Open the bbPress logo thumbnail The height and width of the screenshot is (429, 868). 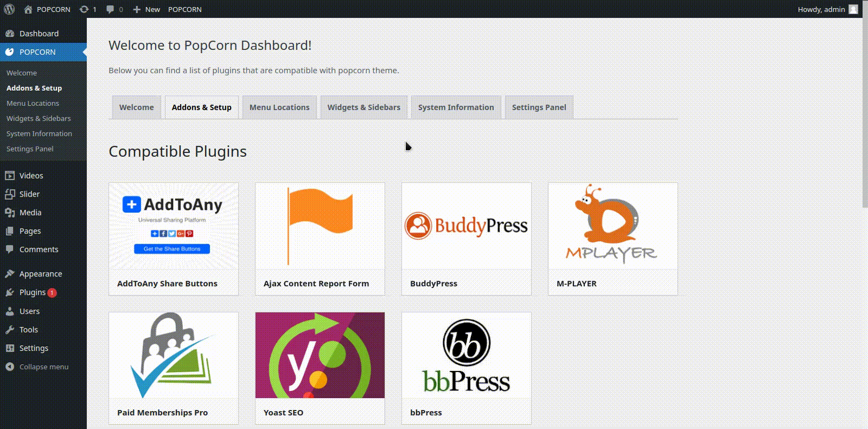point(467,355)
